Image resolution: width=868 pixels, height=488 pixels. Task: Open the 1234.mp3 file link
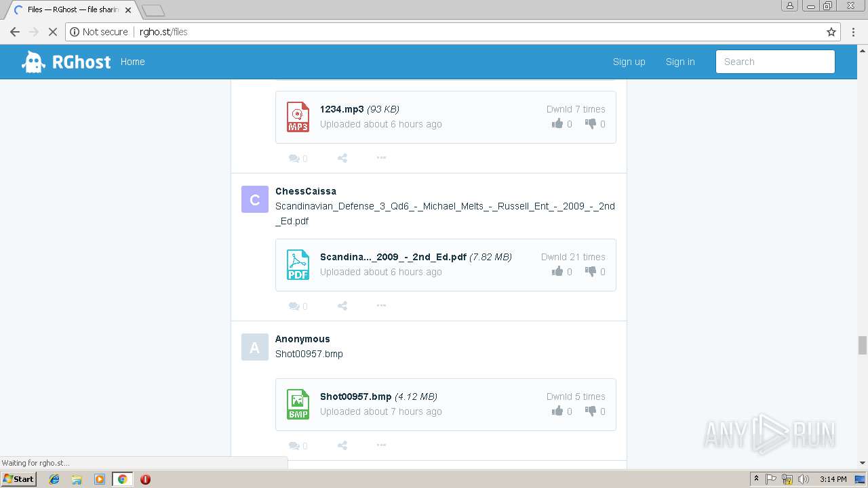(x=342, y=109)
